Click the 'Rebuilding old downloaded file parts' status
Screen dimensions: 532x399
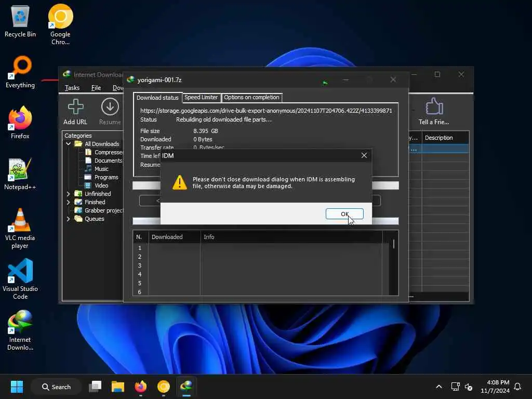tap(223, 120)
